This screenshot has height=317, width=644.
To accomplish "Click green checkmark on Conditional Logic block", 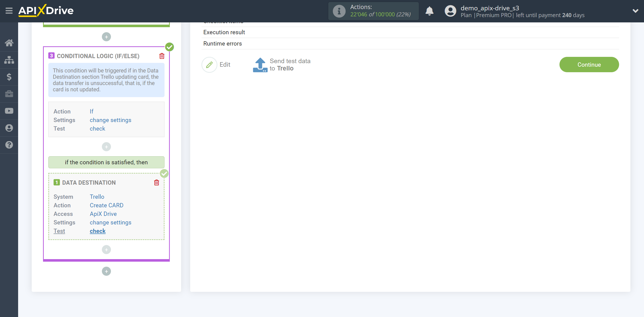I will click(170, 47).
